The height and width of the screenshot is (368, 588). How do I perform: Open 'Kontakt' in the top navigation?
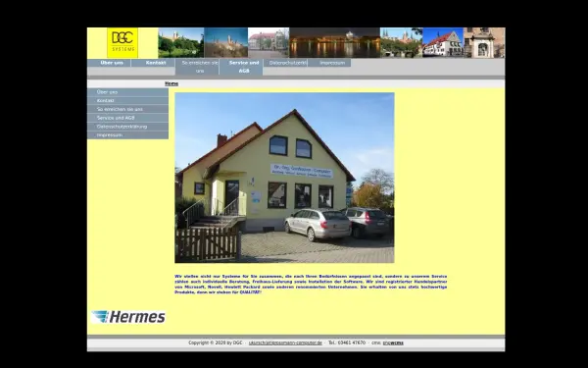[153, 63]
